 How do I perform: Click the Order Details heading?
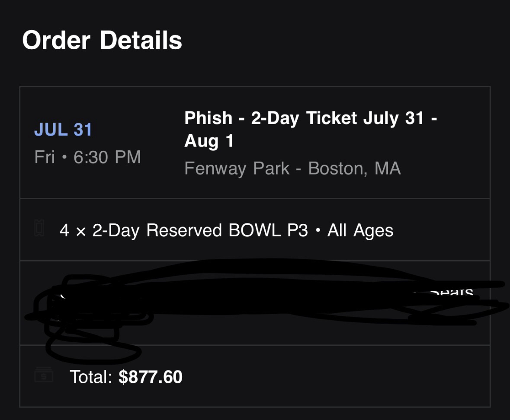pos(102,41)
